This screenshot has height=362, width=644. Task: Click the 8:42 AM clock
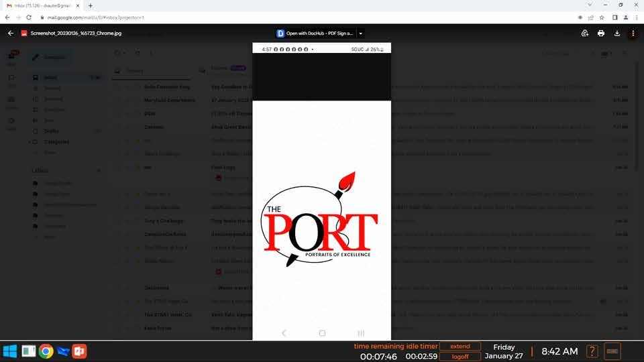(x=559, y=351)
